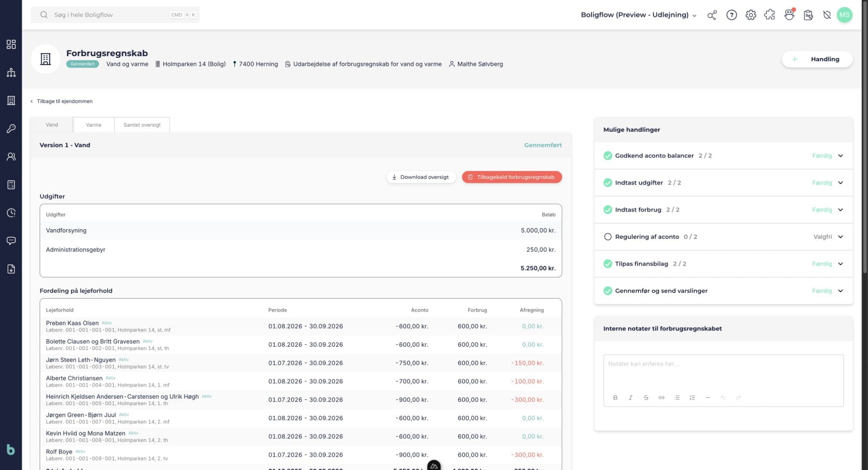Open the help question mark icon
868x470 pixels.
731,15
